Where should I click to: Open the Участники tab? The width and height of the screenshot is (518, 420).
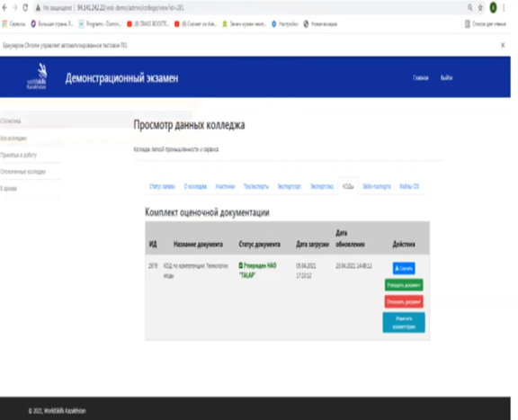pyautogui.click(x=225, y=186)
